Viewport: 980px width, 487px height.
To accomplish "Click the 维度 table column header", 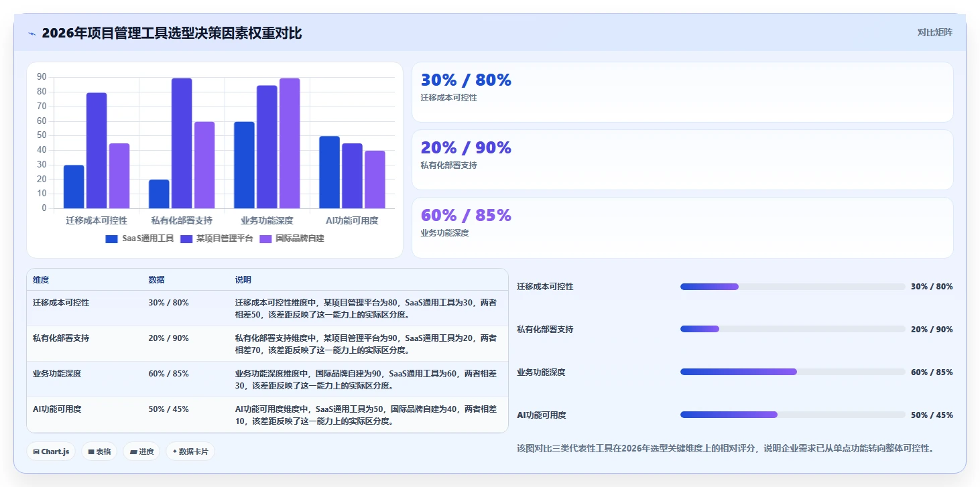I will pos(41,279).
